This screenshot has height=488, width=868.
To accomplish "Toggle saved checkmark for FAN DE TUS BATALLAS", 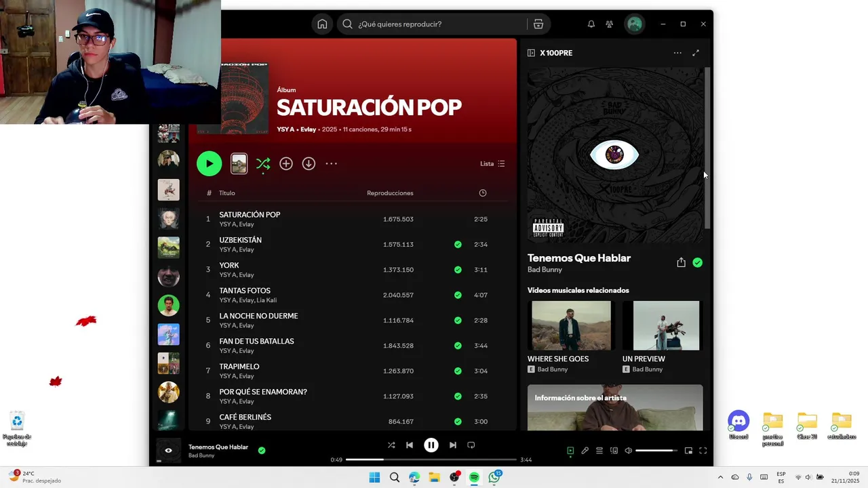I will [x=458, y=346].
